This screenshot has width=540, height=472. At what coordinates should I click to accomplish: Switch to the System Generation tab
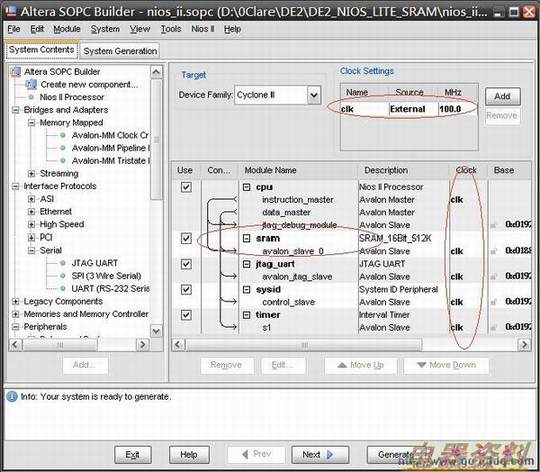[x=120, y=51]
